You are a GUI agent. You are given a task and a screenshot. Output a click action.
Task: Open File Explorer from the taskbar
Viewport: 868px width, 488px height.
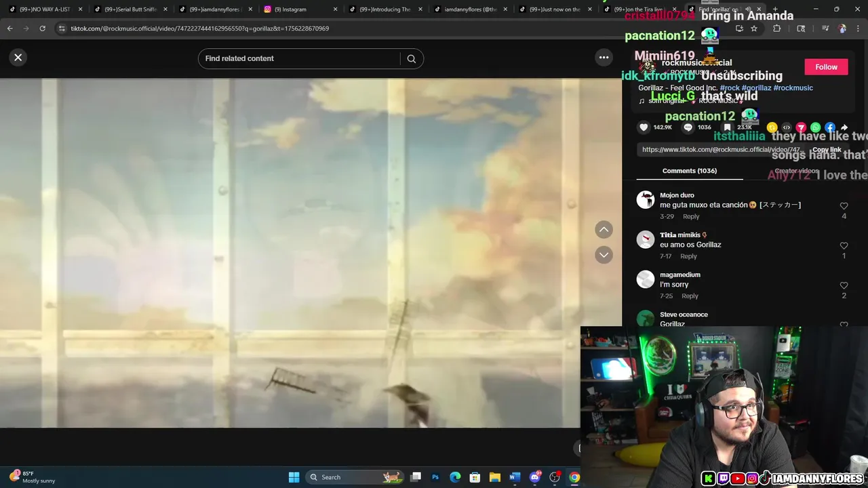click(495, 477)
